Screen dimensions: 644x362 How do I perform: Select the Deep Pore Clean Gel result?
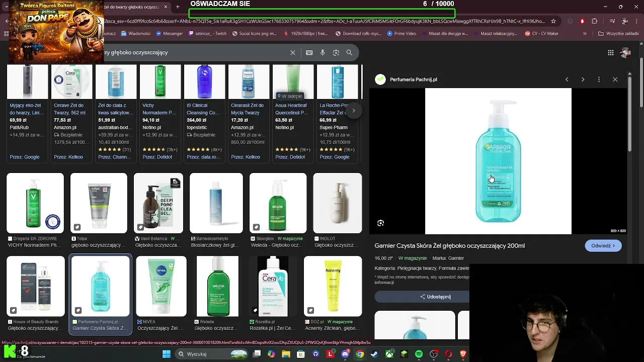[x=158, y=203]
